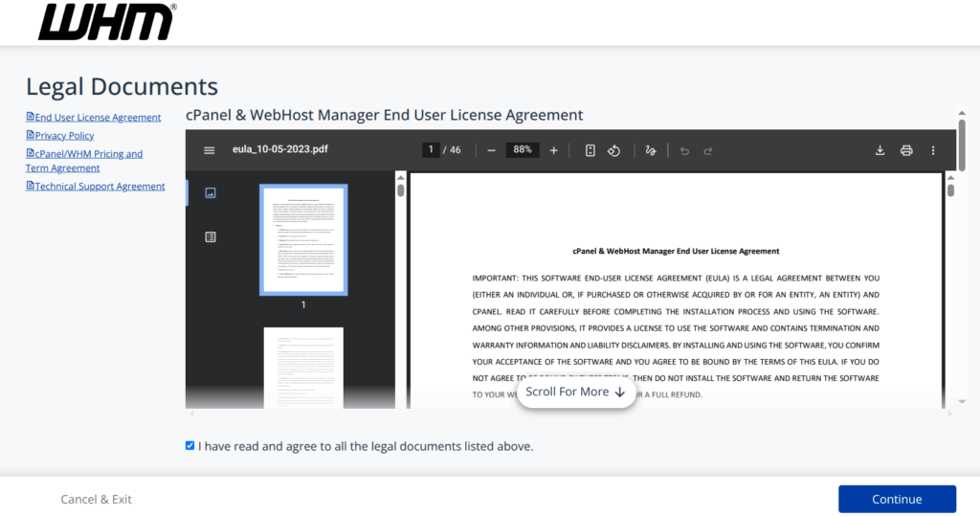
Task: Click the zoom in plus icon
Action: click(553, 150)
